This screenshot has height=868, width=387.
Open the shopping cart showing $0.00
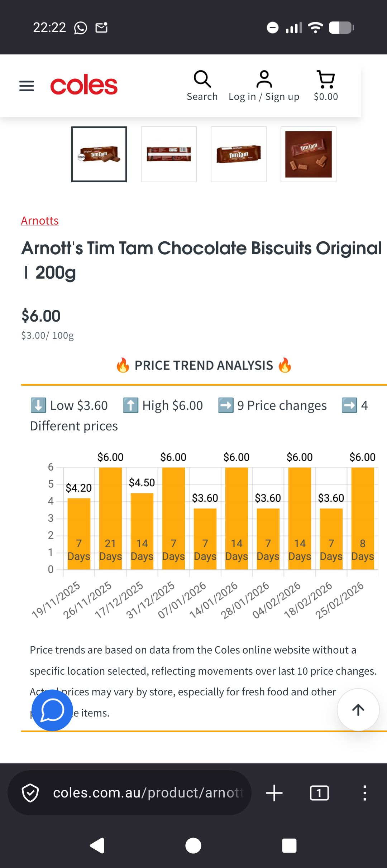click(326, 86)
